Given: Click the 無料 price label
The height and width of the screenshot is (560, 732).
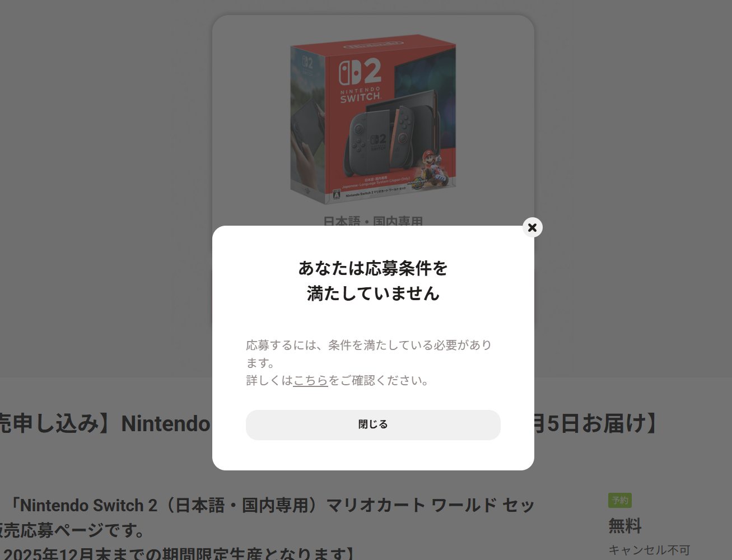Looking at the screenshot, I should point(625,526).
